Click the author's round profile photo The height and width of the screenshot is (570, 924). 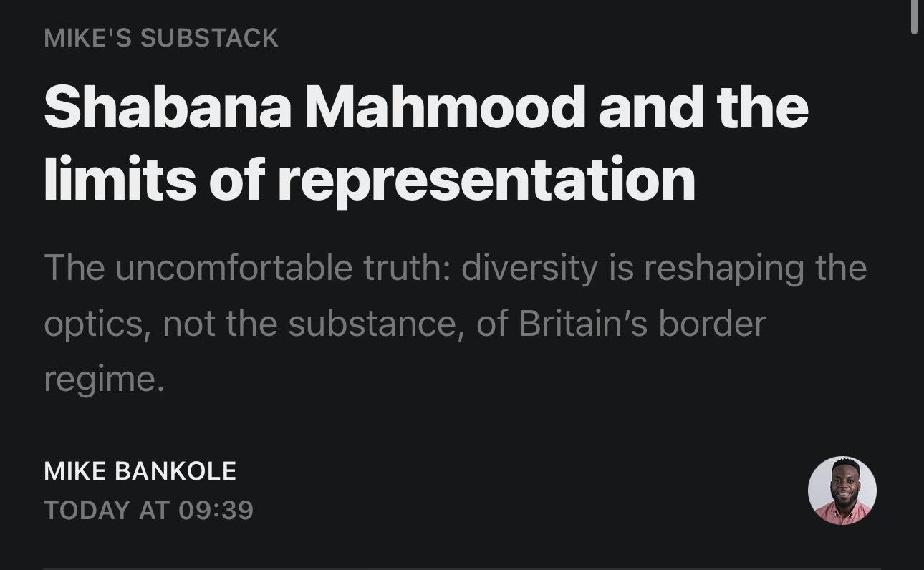tap(842, 491)
